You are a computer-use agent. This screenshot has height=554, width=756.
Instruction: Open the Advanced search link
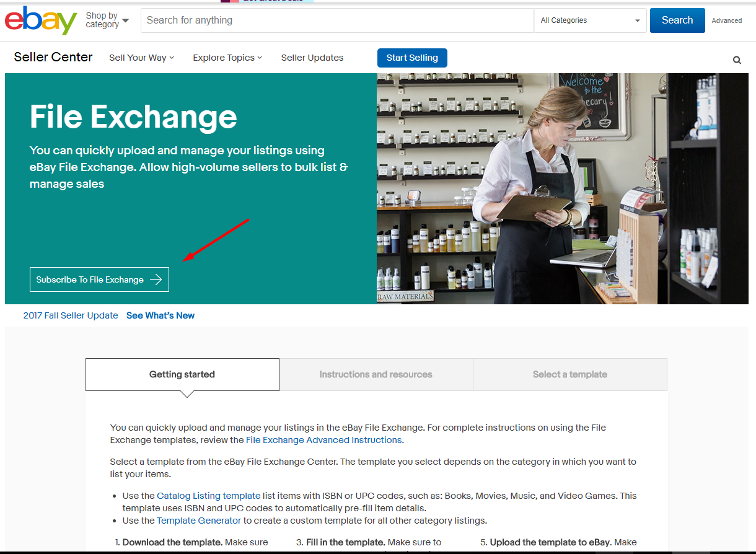(727, 20)
